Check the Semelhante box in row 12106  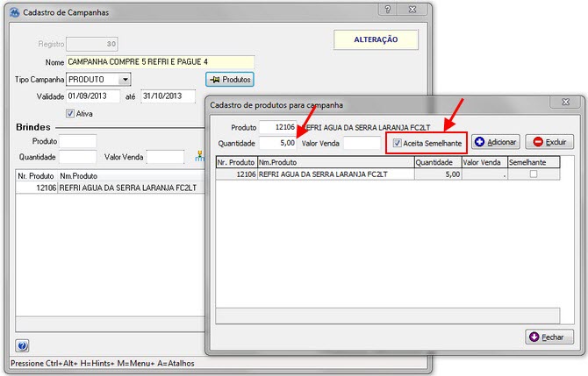[x=534, y=174]
